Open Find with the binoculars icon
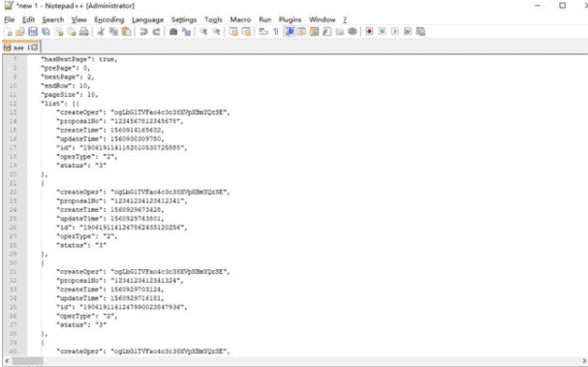Screen dimensions: 588x367 [x=173, y=32]
